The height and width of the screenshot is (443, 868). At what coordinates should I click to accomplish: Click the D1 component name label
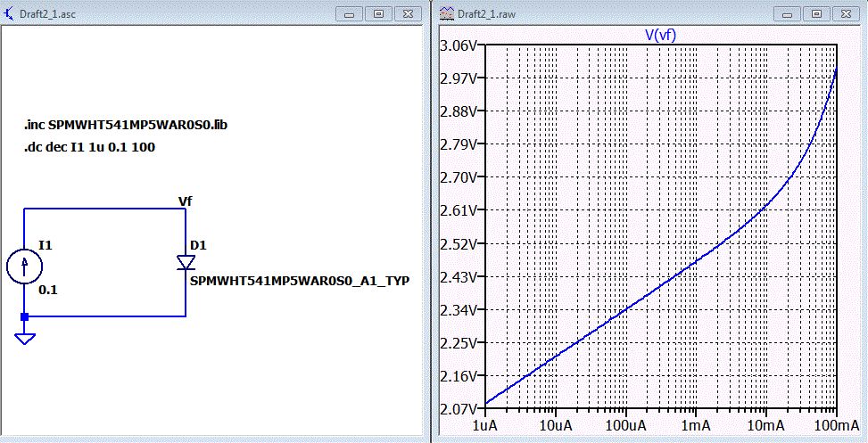point(198,244)
